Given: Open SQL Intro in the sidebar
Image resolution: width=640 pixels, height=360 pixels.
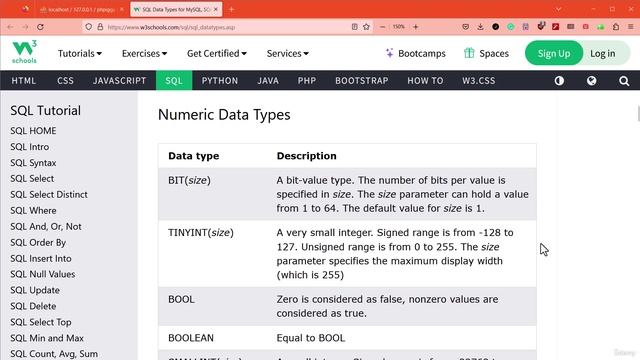Looking at the screenshot, I should pos(29,147).
